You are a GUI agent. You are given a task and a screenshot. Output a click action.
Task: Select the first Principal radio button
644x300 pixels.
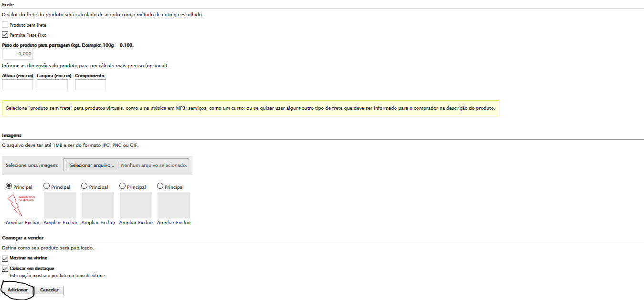[x=9, y=186]
